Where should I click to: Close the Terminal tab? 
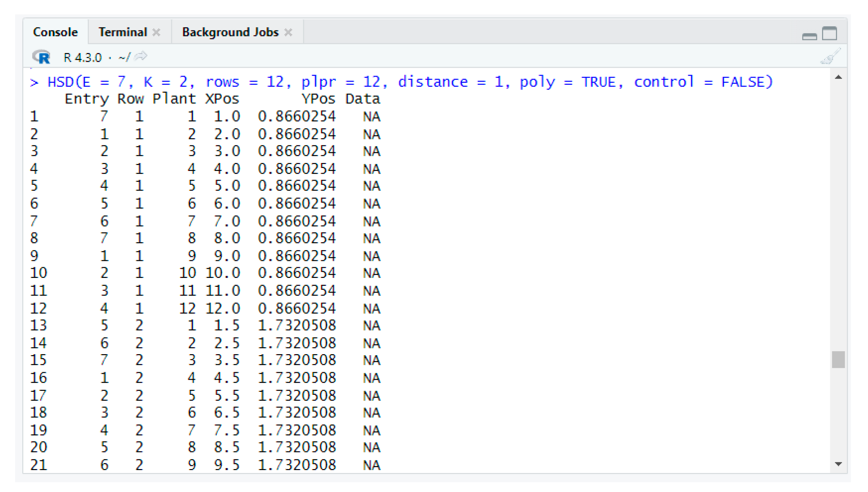pos(156,32)
